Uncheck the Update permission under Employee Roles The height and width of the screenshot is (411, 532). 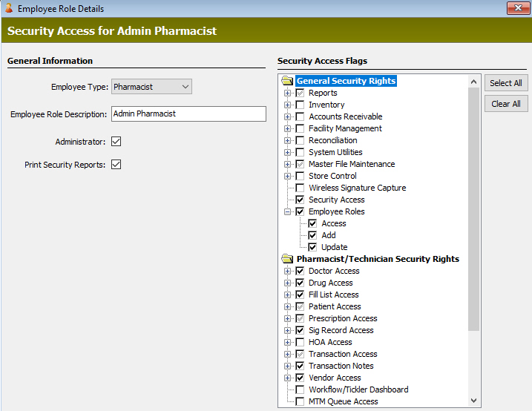tap(312, 247)
